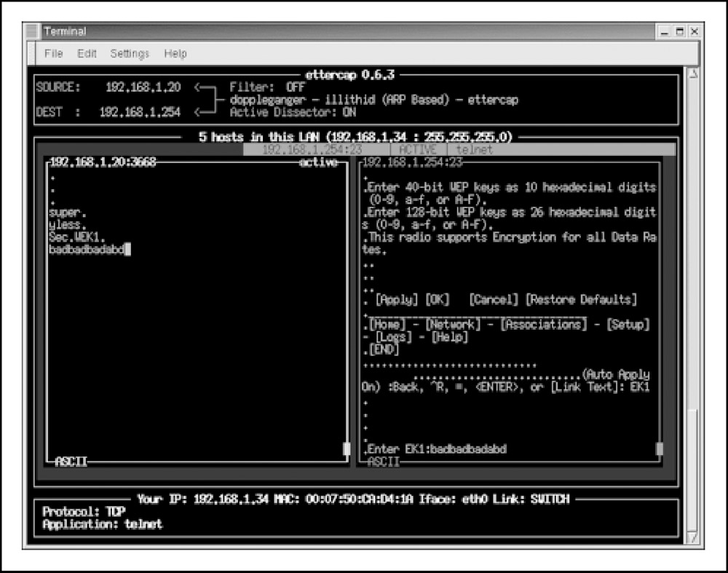This screenshot has height=573, width=728.
Task: Click the "Iface: eth0" status text
Action: pyautogui.click(x=453, y=499)
